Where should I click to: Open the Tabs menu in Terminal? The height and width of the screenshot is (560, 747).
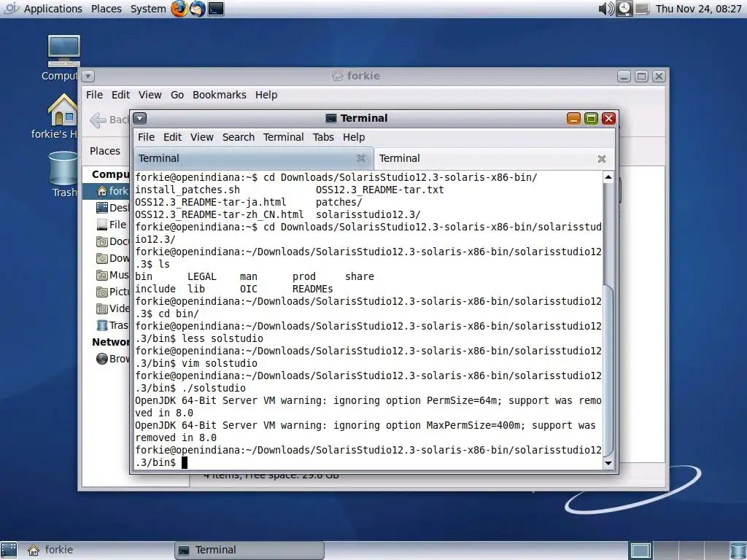pyautogui.click(x=323, y=137)
